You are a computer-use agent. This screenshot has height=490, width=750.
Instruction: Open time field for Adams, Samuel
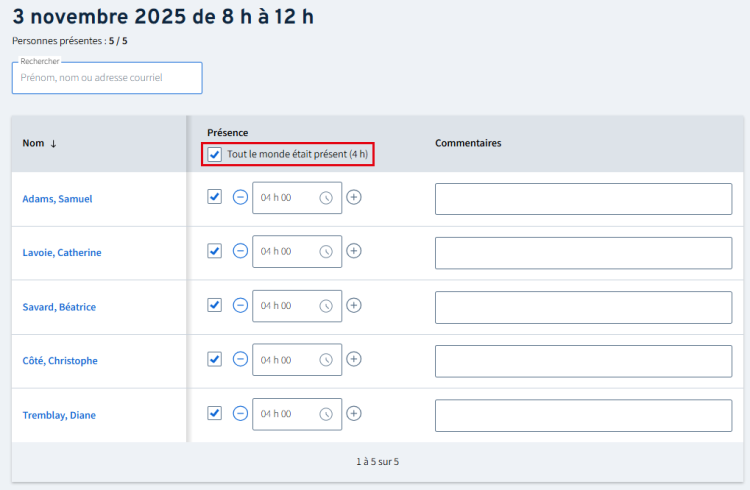(x=286, y=198)
